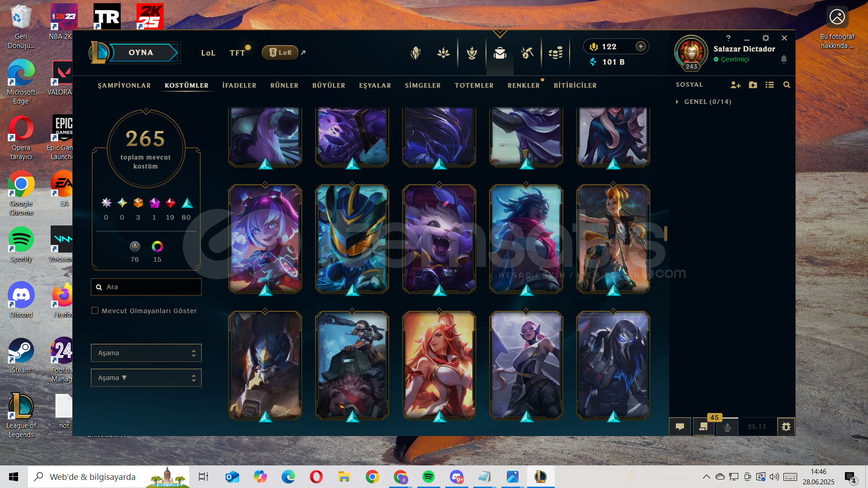Click the teal epic tier icon showing 80
868x488 pixels.
[x=187, y=203]
